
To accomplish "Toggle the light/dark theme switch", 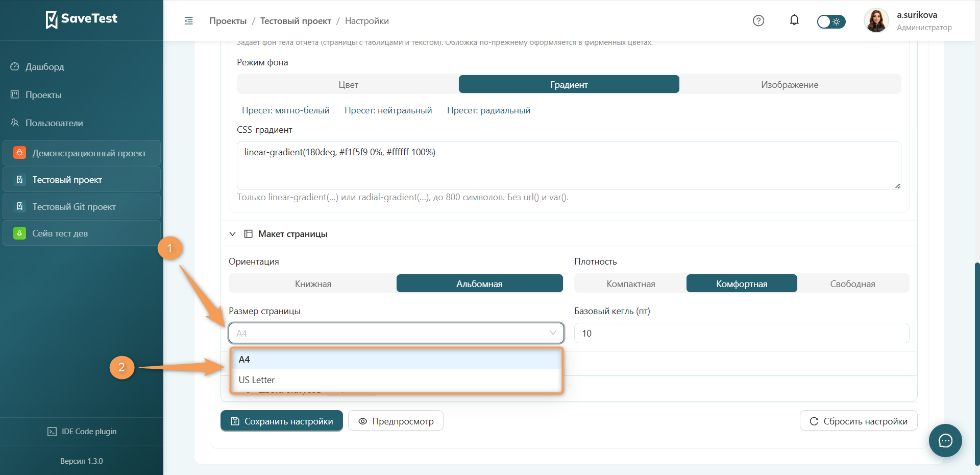I will pyautogui.click(x=831, y=21).
